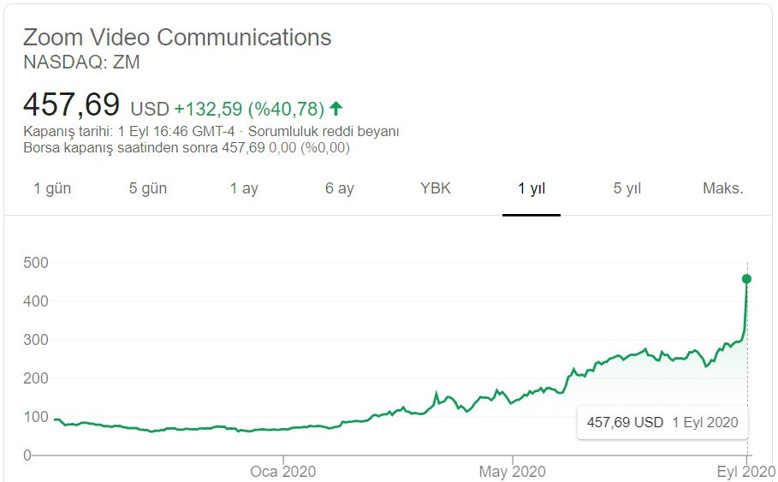Click the 457,69 main price value
The height and width of the screenshot is (482, 778).
coord(71,105)
